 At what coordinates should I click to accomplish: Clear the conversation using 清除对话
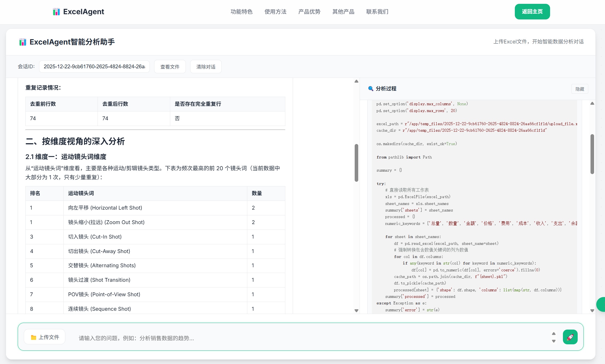[x=206, y=66]
